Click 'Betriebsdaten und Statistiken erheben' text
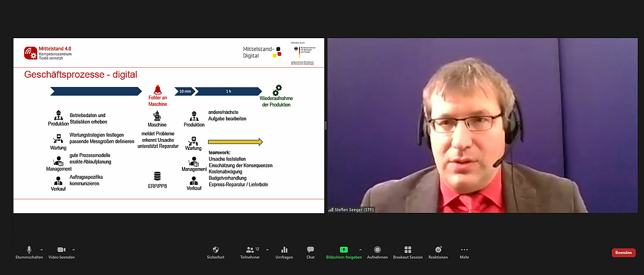The image size is (644, 275). 88,118
